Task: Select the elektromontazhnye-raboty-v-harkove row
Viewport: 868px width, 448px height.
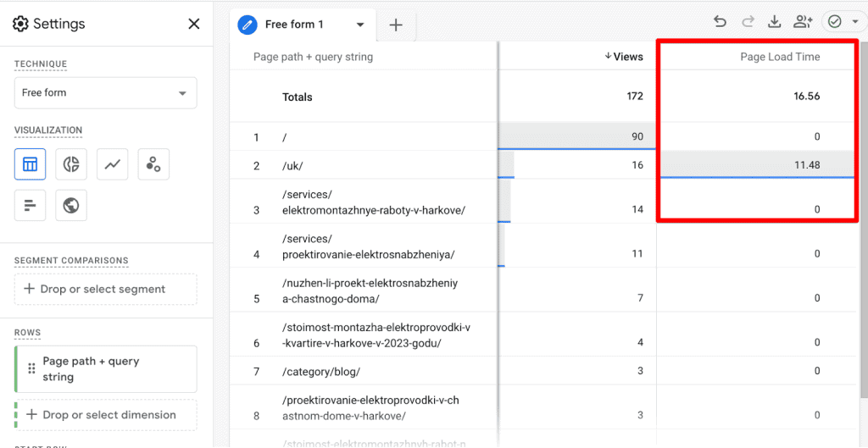Action: [364, 202]
